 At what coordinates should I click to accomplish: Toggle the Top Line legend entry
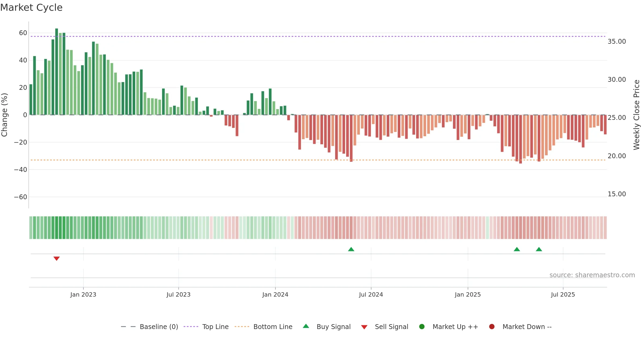click(206, 327)
